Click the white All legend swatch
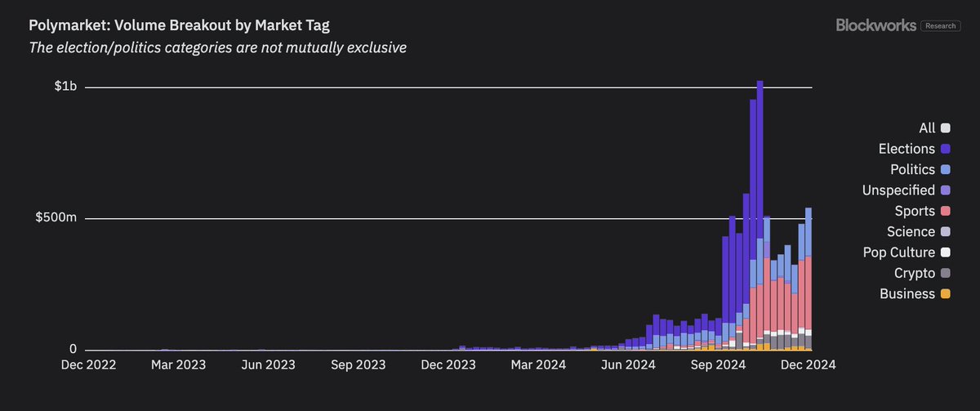Screen dimensions: 980x411 (x=946, y=128)
